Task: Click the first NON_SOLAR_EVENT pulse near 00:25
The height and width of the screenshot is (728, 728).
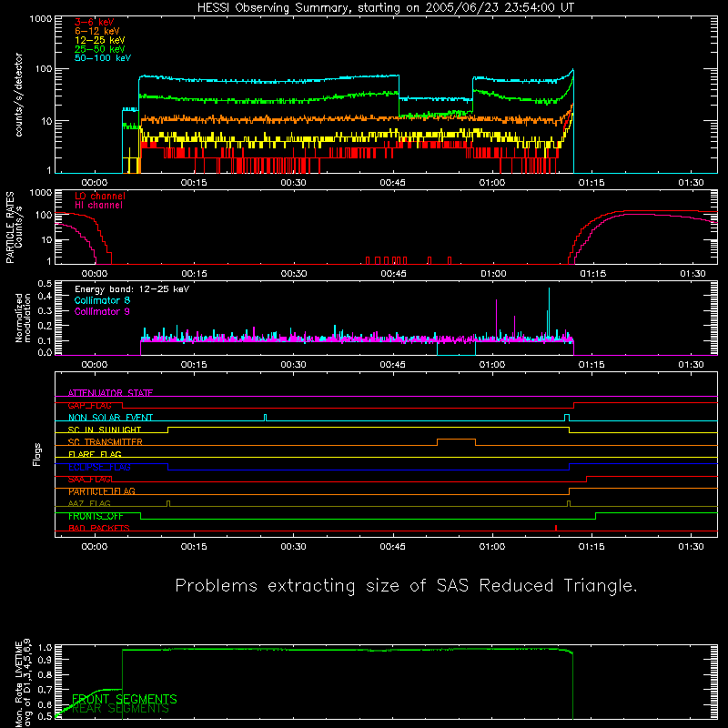Action: (265, 418)
